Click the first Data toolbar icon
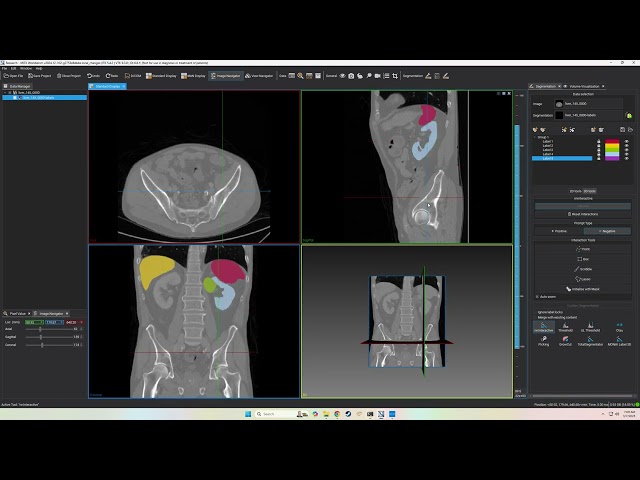This screenshot has height=480, width=640. click(291, 76)
